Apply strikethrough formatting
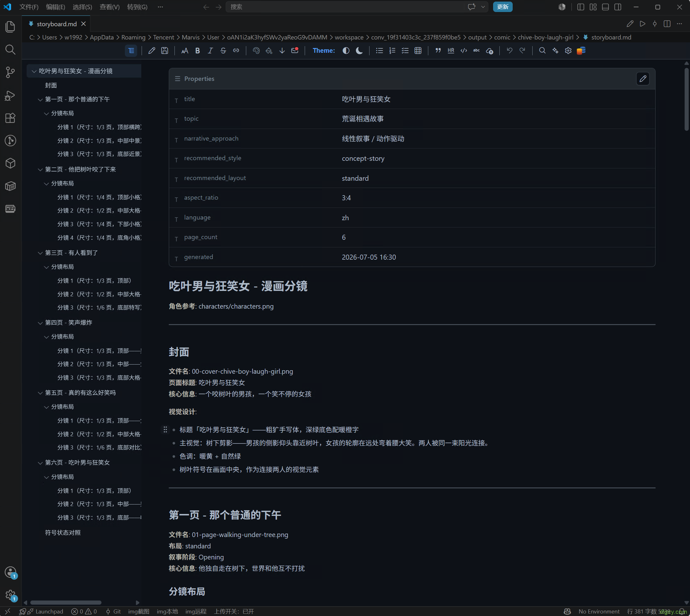 223,51
